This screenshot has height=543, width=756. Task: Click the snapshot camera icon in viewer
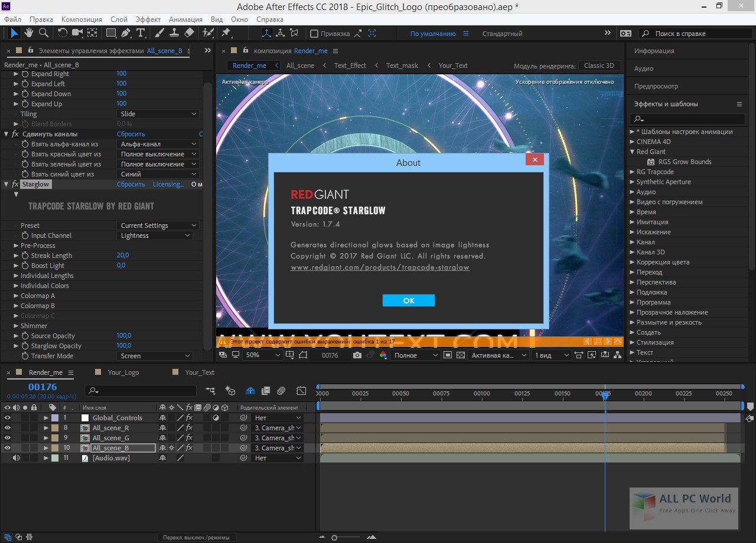(357, 355)
